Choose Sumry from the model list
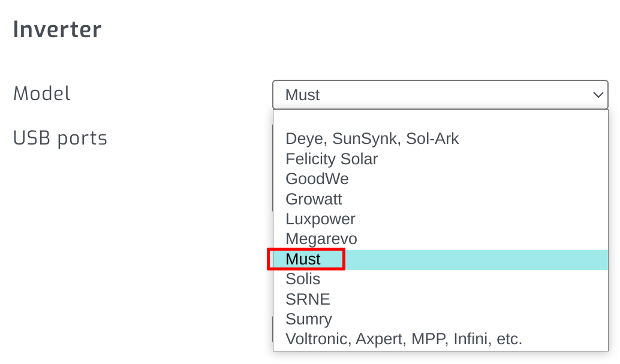 coord(308,319)
